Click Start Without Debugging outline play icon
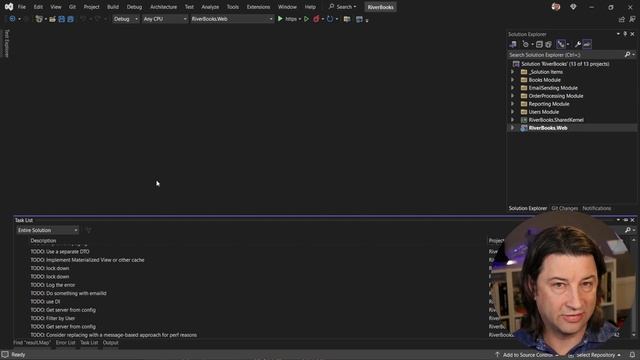640x360 pixels. click(x=306, y=19)
